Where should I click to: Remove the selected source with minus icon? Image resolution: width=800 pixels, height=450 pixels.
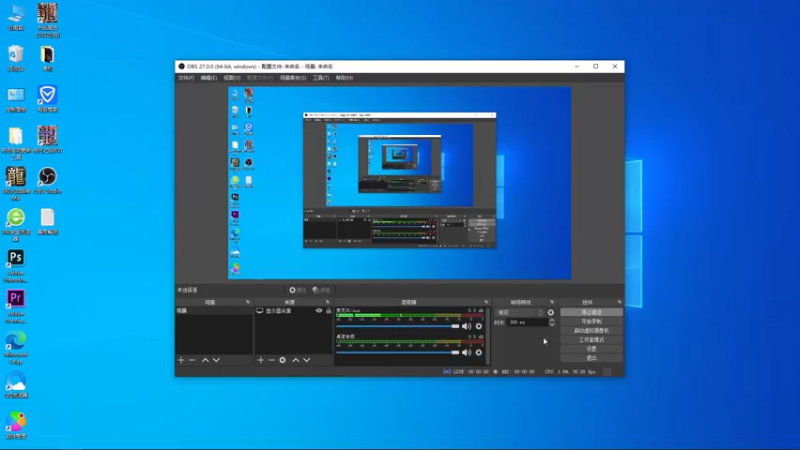tap(271, 360)
